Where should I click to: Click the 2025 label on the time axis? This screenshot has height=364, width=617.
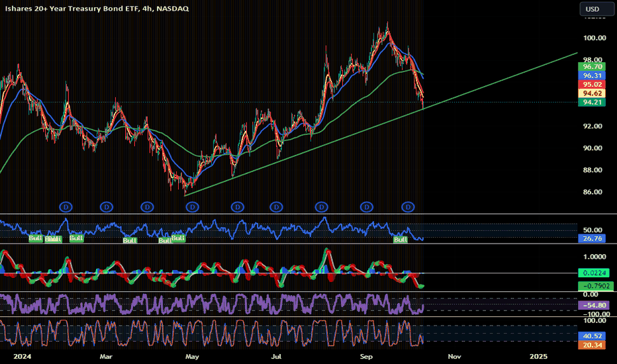(x=538, y=357)
